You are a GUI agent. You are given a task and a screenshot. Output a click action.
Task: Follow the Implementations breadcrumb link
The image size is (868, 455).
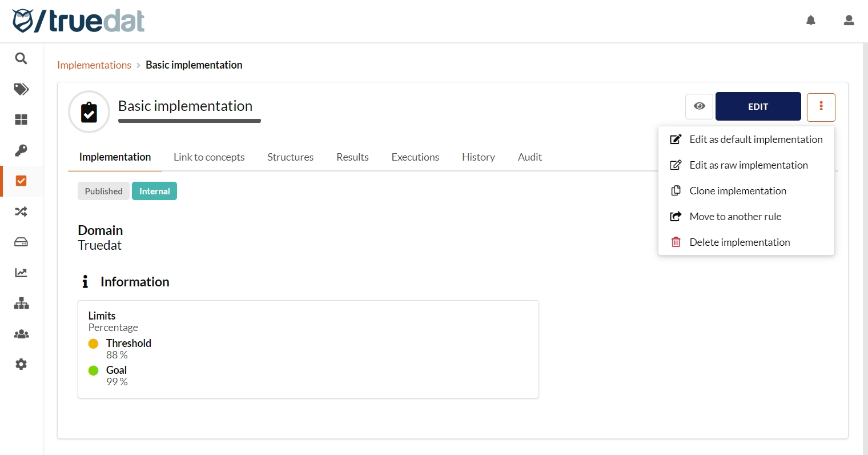point(94,65)
